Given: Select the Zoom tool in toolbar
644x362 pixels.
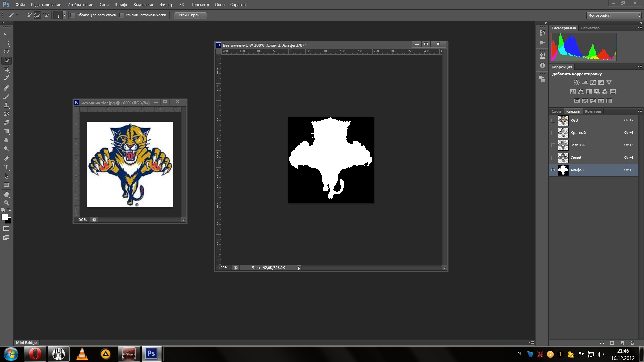Looking at the screenshot, I should pos(6,203).
